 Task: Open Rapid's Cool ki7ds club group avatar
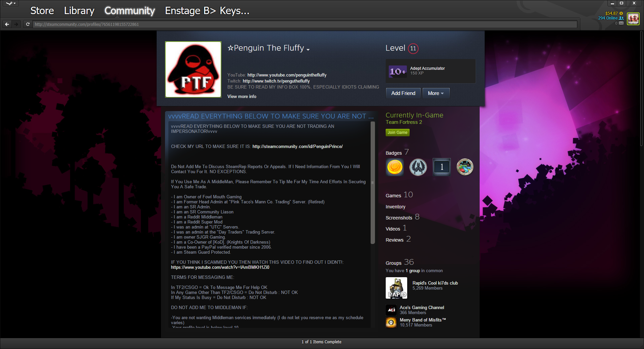click(x=396, y=288)
